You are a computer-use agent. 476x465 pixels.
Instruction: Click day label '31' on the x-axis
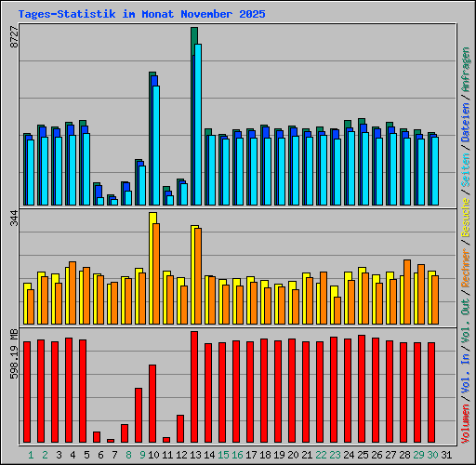[446, 455]
